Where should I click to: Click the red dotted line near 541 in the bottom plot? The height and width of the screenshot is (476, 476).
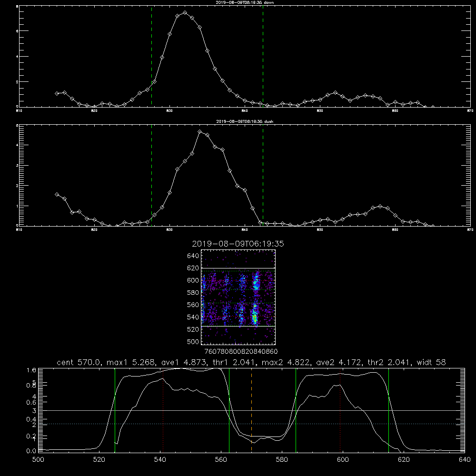point(163,410)
